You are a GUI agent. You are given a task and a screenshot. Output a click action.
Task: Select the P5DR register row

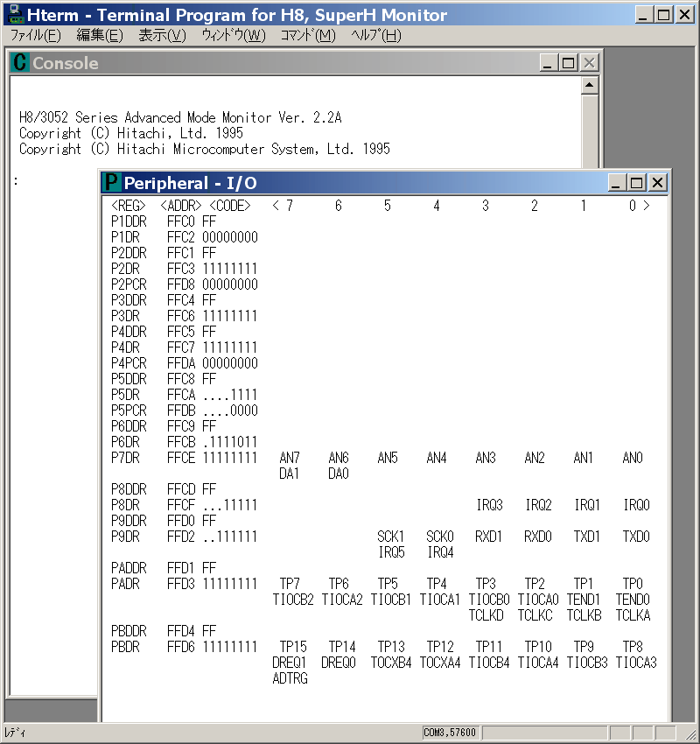[x=185, y=395]
